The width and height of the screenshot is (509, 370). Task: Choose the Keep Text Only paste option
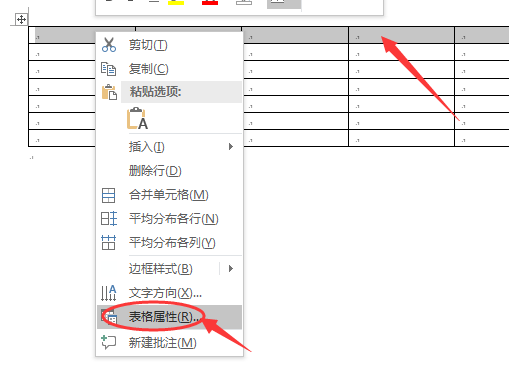[137, 118]
